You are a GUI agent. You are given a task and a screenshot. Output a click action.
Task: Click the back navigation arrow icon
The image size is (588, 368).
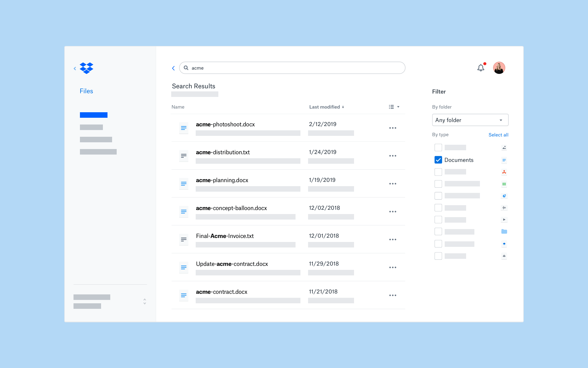[x=174, y=68]
